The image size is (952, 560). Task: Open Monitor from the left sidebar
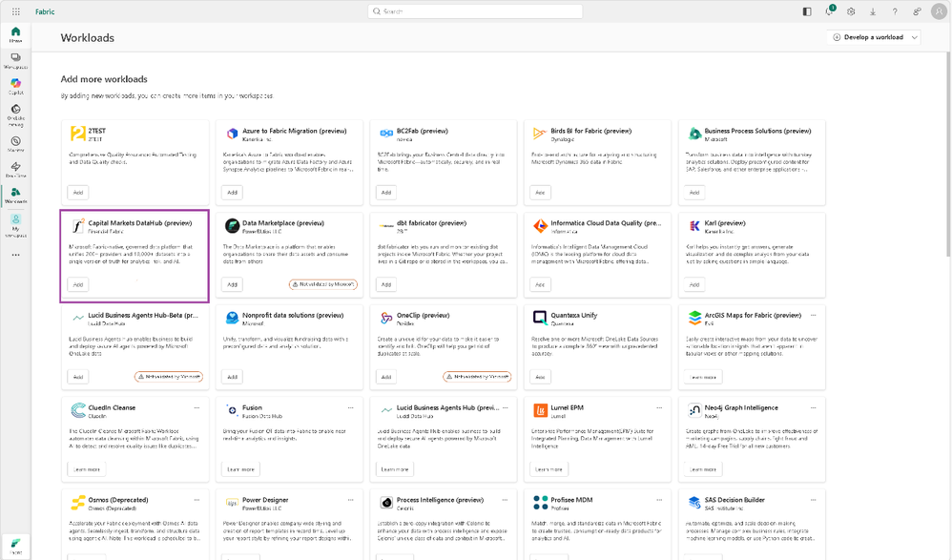point(16,144)
